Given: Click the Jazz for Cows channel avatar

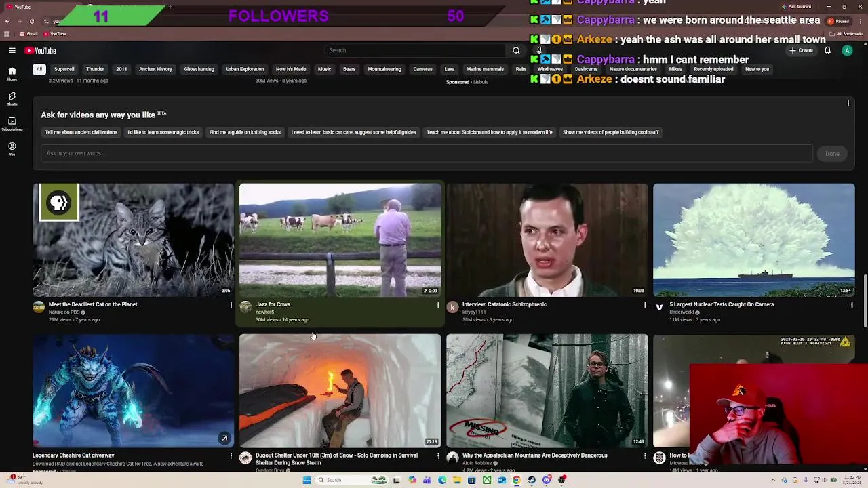Looking at the screenshot, I should (245, 307).
